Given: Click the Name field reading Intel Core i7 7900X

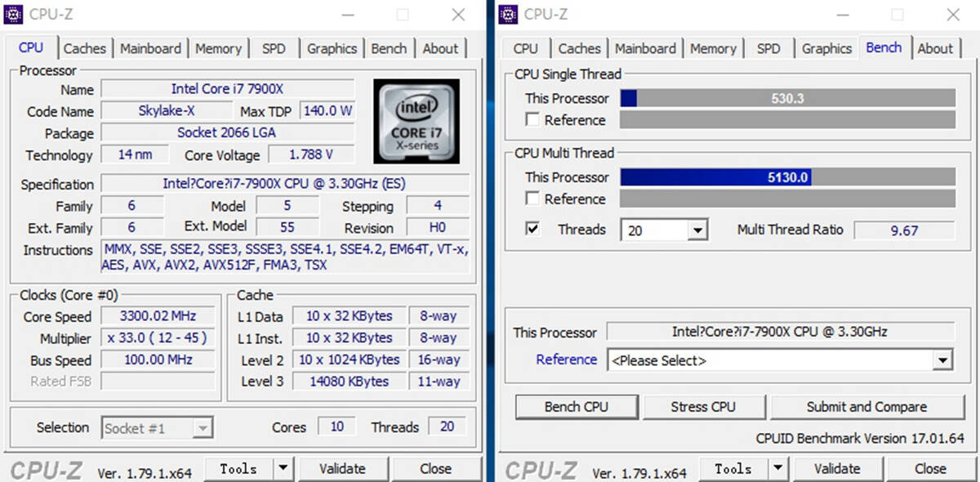Looking at the screenshot, I should [227, 89].
